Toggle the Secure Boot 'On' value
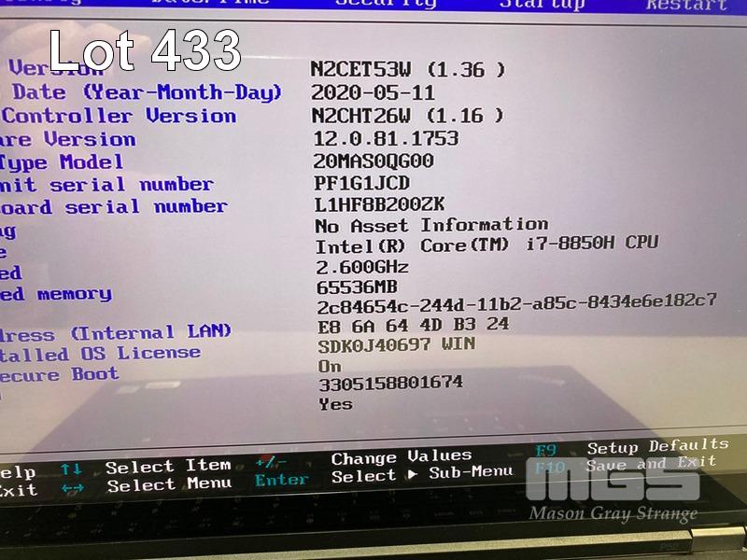 pyautogui.click(x=330, y=366)
